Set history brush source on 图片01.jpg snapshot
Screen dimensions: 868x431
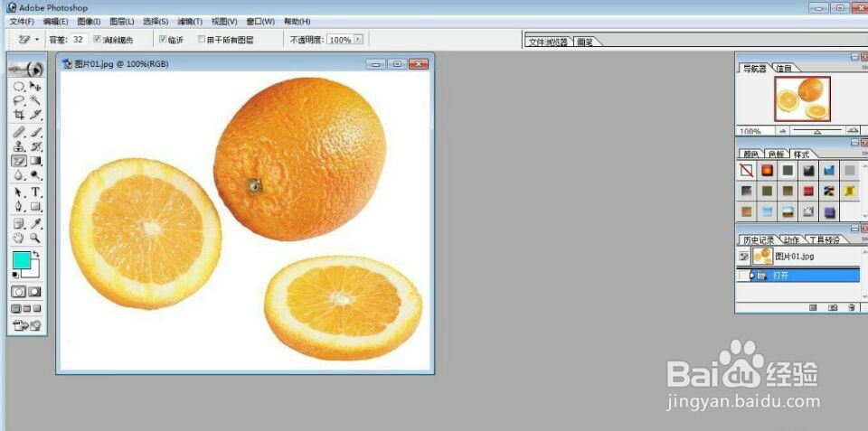(x=744, y=257)
